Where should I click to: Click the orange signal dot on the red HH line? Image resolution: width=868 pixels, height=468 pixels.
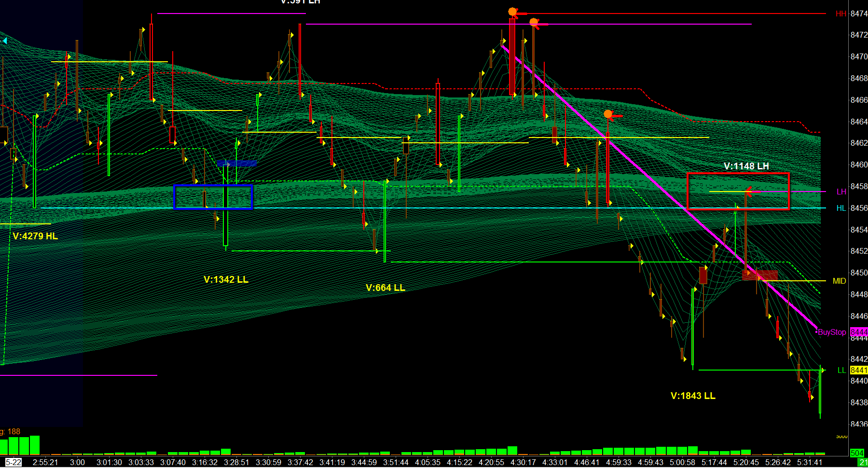click(x=512, y=12)
